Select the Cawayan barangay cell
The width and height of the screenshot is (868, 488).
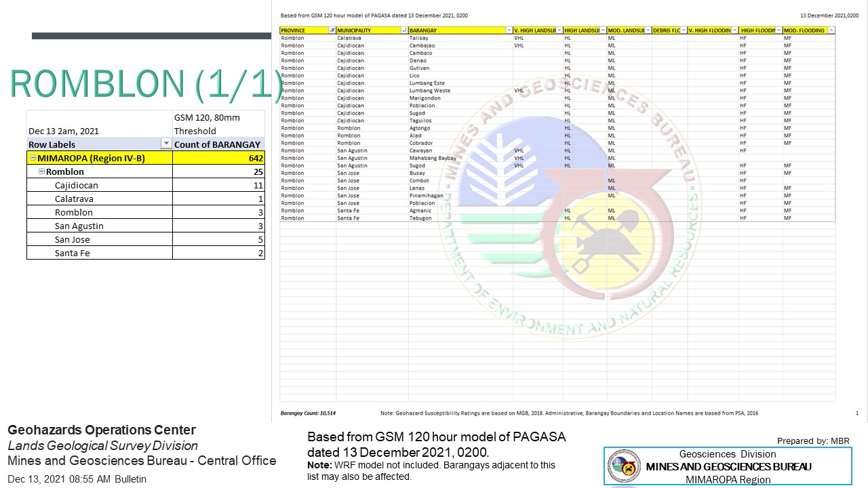coord(460,150)
